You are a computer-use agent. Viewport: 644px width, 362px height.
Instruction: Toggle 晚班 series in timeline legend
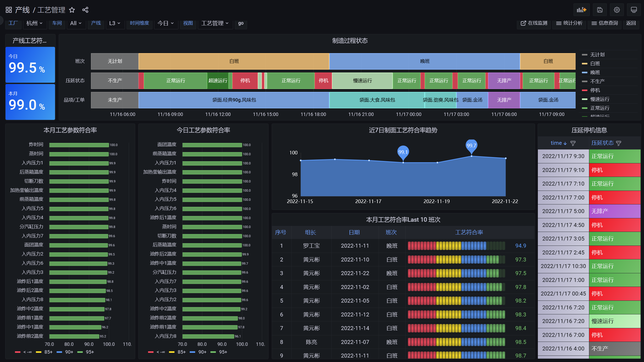[595, 73]
